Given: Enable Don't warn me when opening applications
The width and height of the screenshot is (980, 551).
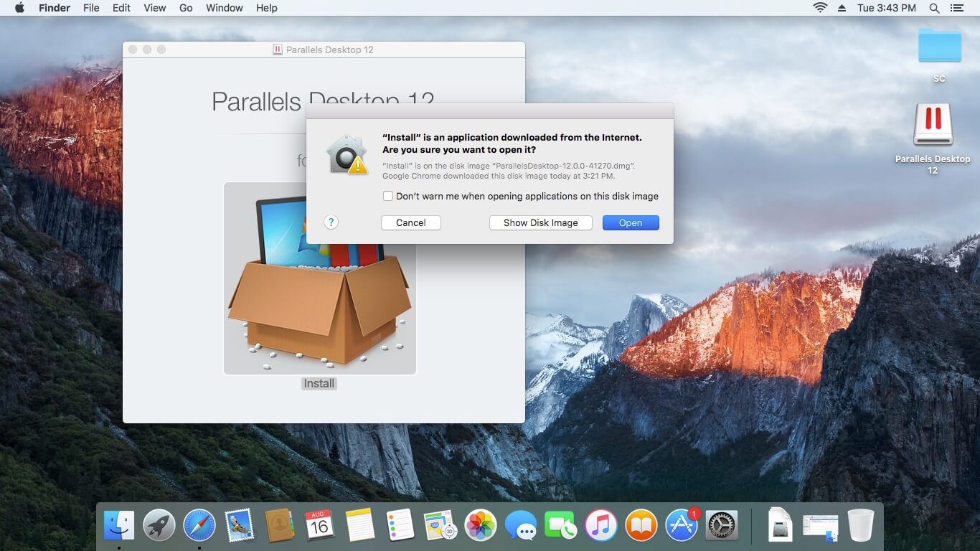Looking at the screenshot, I should (x=388, y=196).
